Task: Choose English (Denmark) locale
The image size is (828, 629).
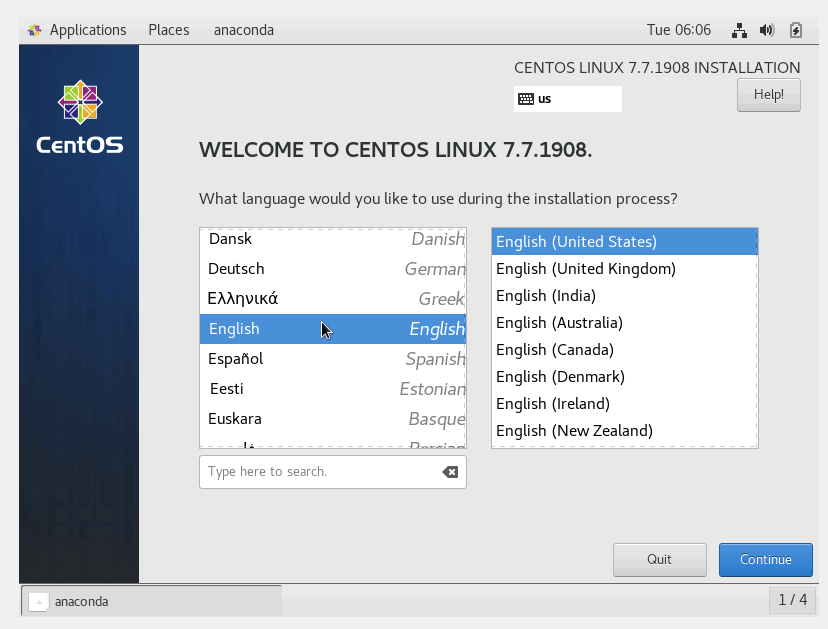Action: coord(625,377)
